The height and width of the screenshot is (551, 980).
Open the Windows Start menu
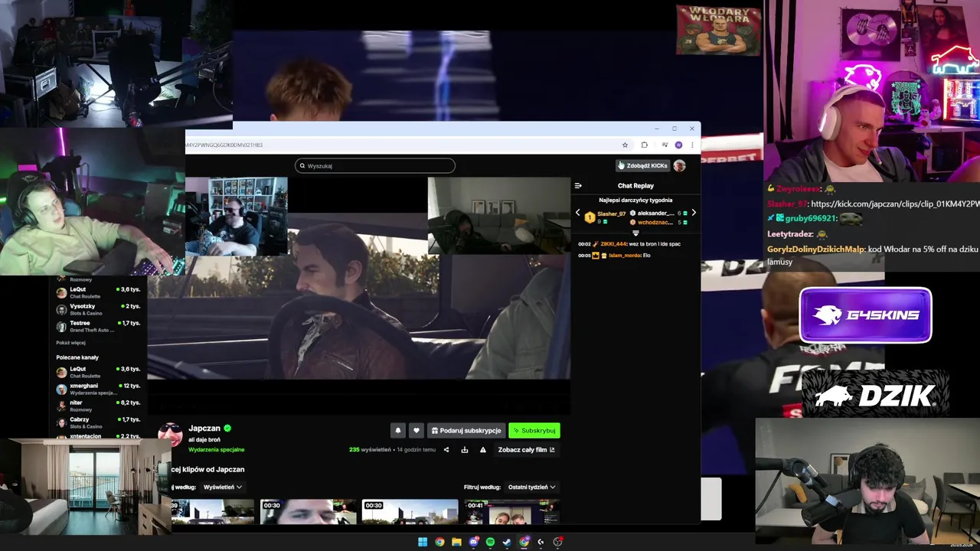[423, 542]
